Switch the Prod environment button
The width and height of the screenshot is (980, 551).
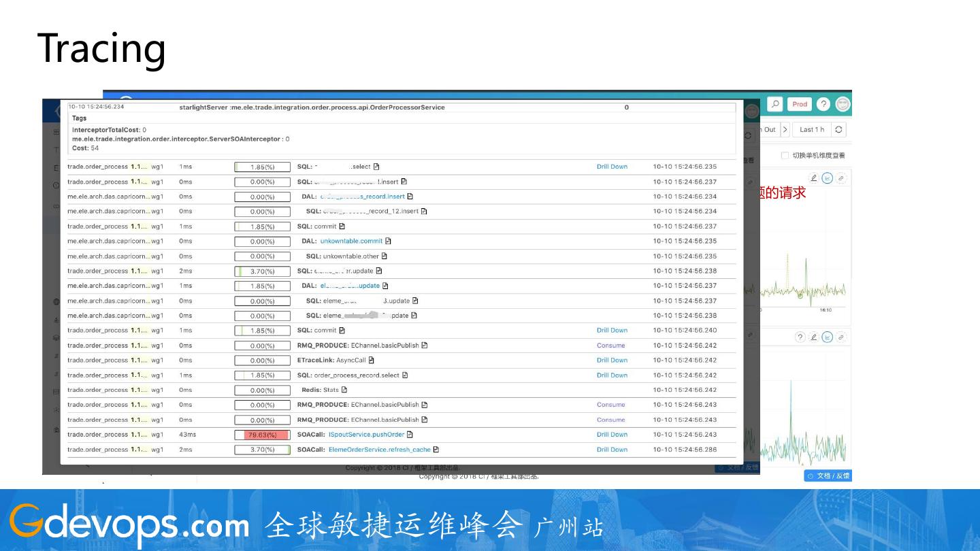pyautogui.click(x=800, y=104)
